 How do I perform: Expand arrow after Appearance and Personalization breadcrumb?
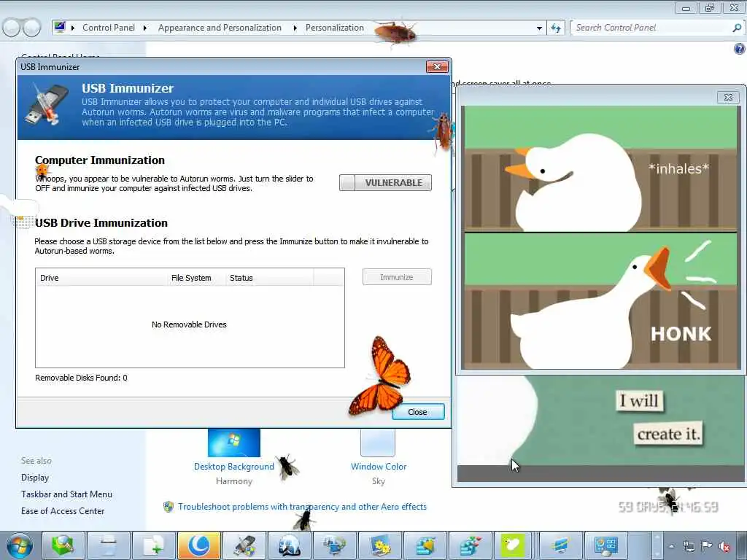[x=295, y=28]
